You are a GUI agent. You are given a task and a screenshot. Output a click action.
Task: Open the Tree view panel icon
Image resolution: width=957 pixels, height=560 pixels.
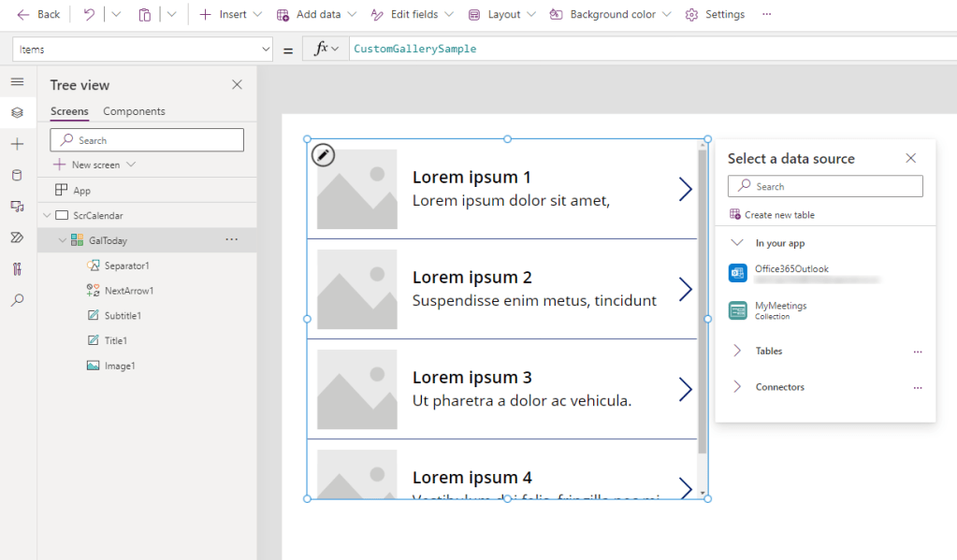(x=16, y=112)
